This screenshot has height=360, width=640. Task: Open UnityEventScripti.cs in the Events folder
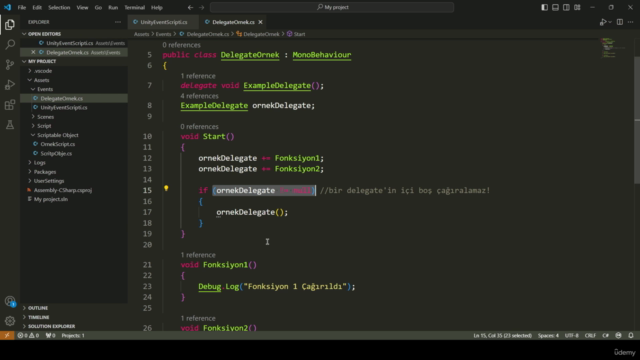point(64,107)
